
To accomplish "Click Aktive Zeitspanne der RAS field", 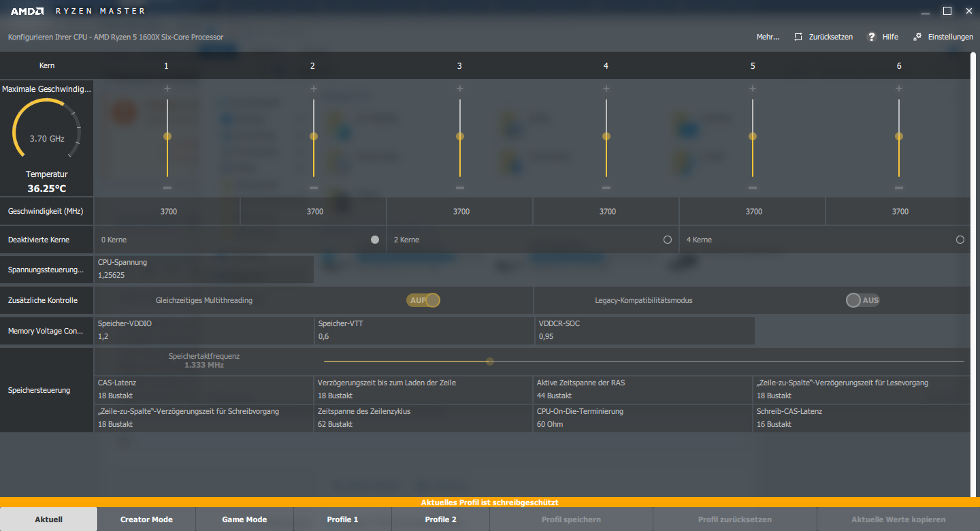I will 643,389.
